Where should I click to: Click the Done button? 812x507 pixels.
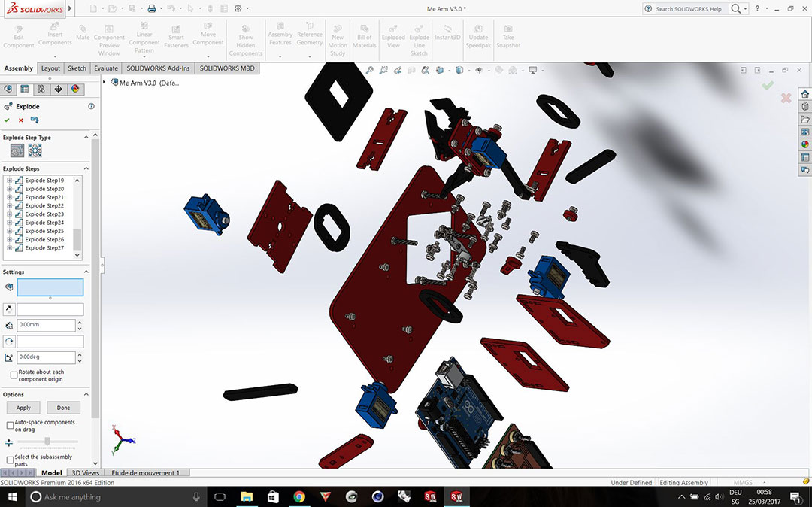[x=64, y=408]
